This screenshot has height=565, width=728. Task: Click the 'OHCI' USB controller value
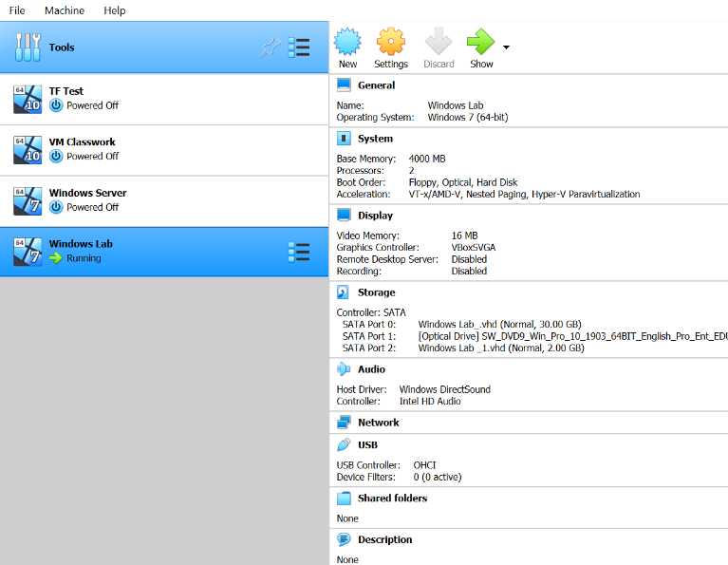[425, 465]
